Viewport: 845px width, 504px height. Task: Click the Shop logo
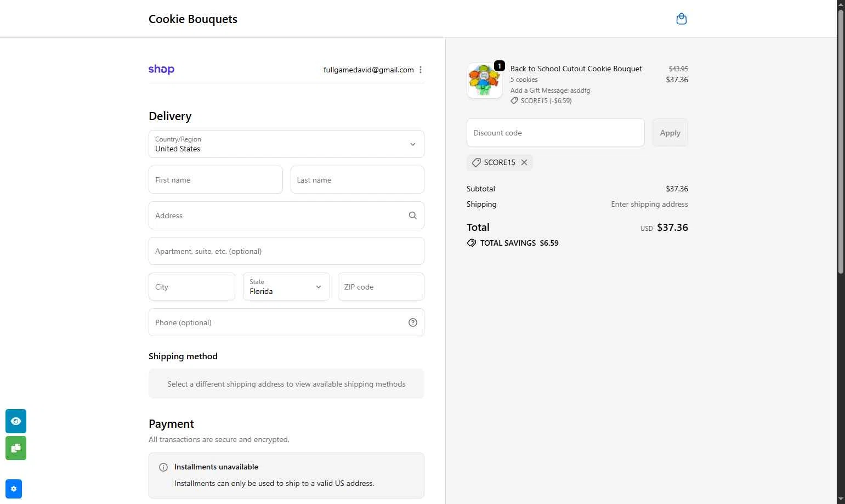pos(161,69)
